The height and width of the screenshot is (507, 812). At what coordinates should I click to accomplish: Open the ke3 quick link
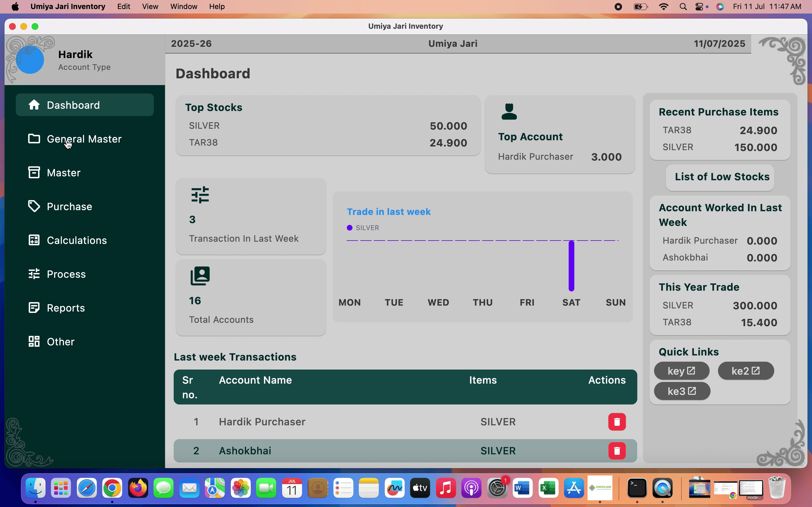click(681, 391)
